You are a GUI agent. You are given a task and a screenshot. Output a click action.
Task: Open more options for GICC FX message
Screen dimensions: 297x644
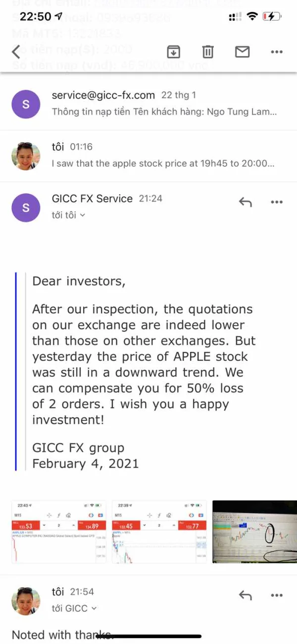[276, 202]
